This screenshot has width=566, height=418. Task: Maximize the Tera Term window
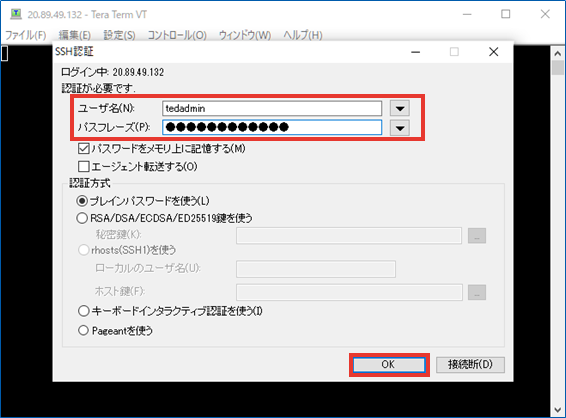pos(506,14)
